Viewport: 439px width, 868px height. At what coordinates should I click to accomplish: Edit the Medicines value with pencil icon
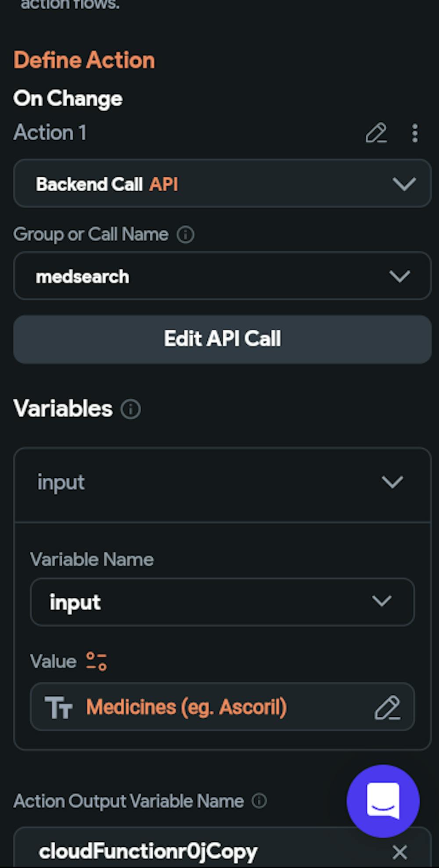pyautogui.click(x=387, y=707)
